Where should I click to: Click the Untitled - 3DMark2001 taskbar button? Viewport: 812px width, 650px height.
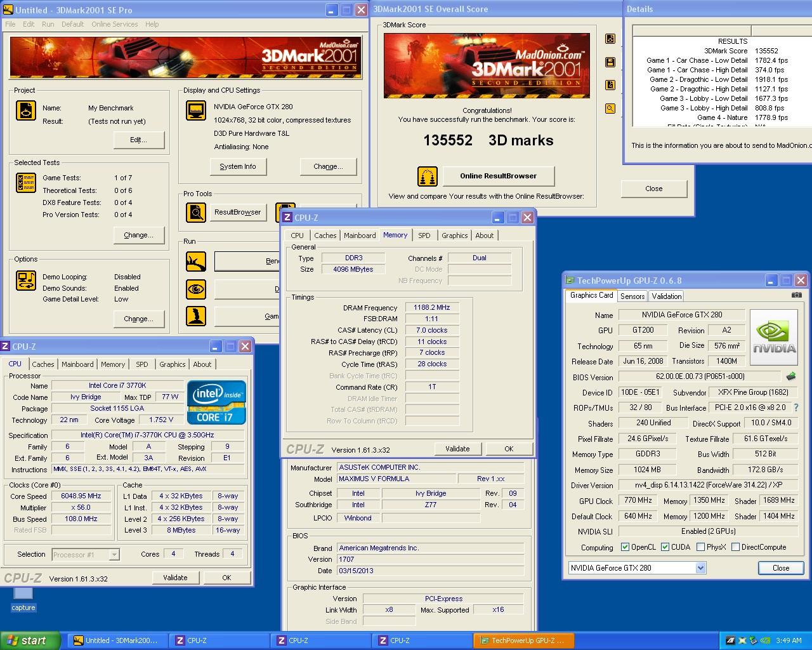118,640
